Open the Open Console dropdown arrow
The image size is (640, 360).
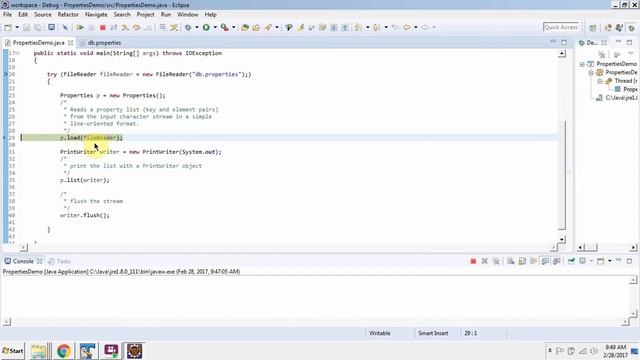(x=609, y=261)
